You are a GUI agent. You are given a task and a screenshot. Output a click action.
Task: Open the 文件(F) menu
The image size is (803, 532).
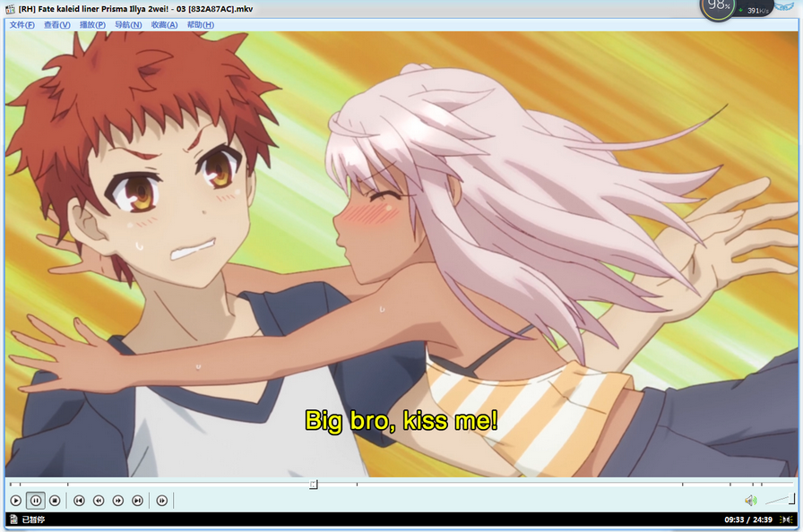point(22,24)
